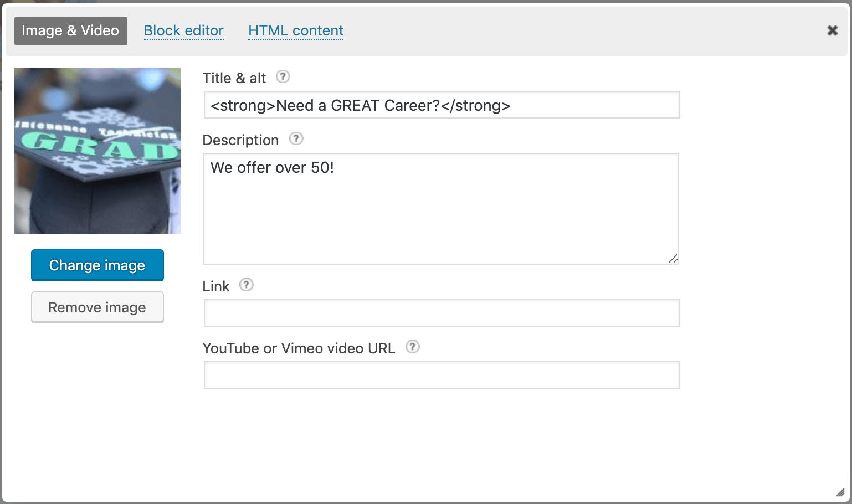Screen dimensions: 852x504
Task: Click the Description textarea resize handle
Action: point(673,259)
